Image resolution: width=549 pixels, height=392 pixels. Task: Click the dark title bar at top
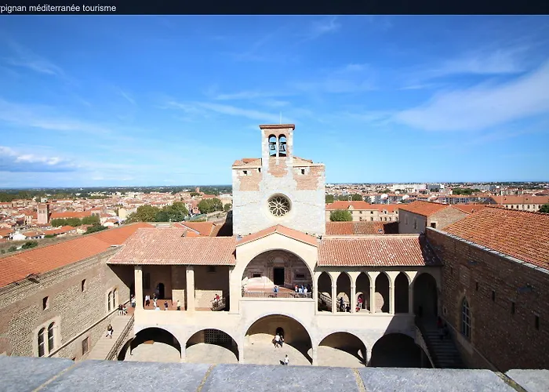[x=314, y=8]
